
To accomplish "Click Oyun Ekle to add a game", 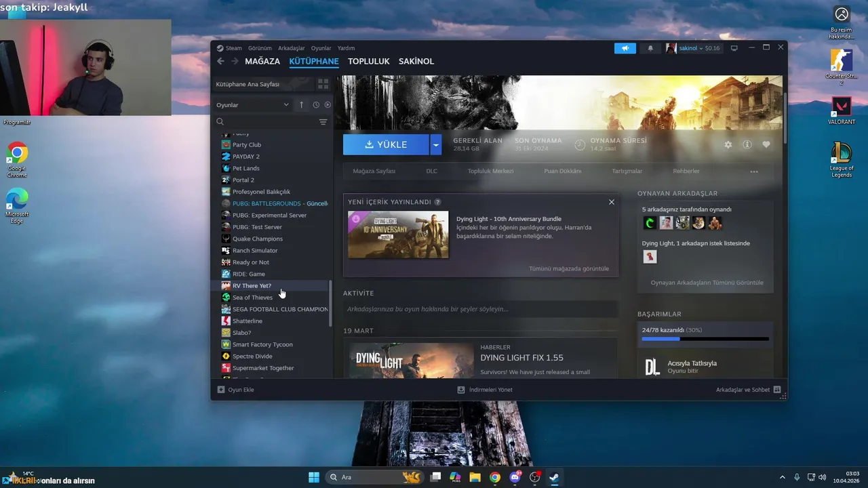I will 235,390.
